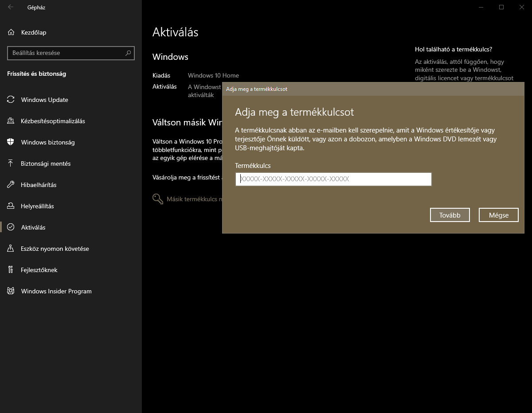Viewport: 532px width, 413px height.
Task: Click the Tovább button in the dialog
Action: click(450, 215)
